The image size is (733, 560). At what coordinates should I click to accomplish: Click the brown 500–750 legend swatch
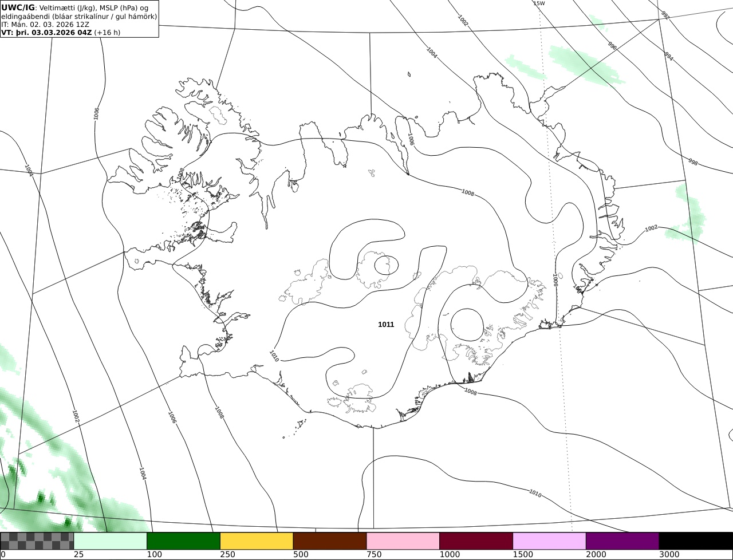point(330,541)
